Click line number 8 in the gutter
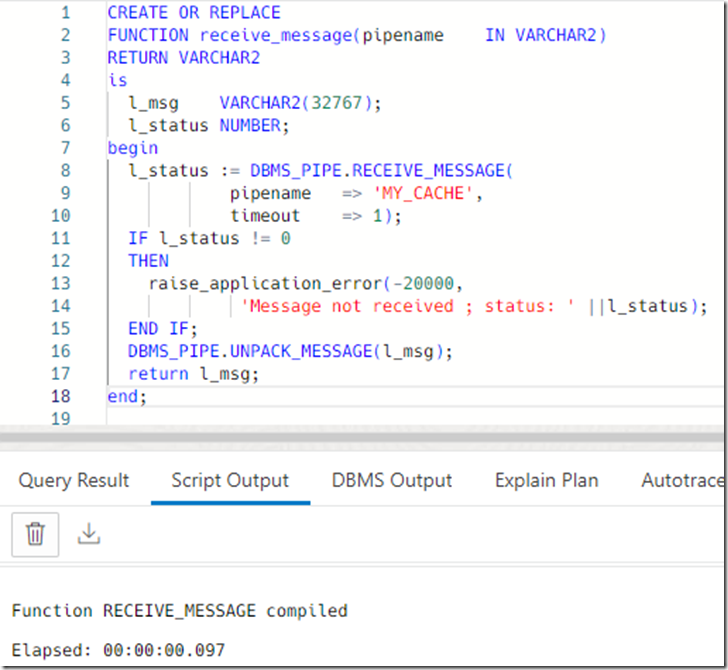 65,171
